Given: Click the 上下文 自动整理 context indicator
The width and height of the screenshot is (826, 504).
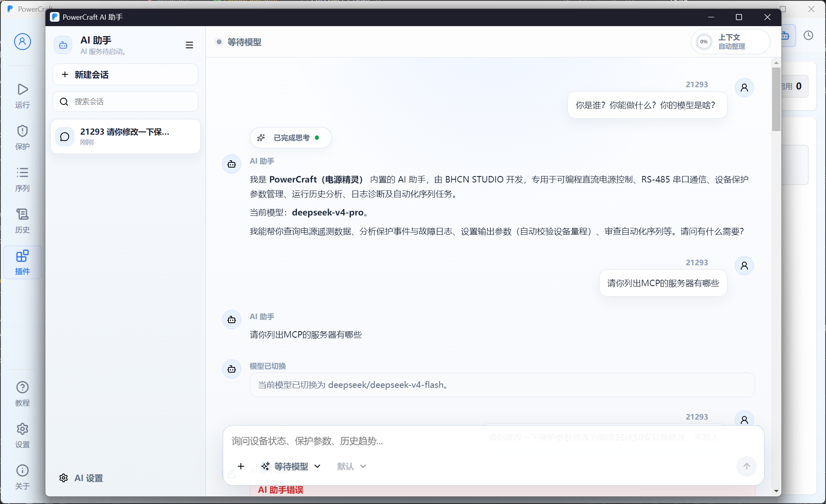Looking at the screenshot, I should 730,41.
